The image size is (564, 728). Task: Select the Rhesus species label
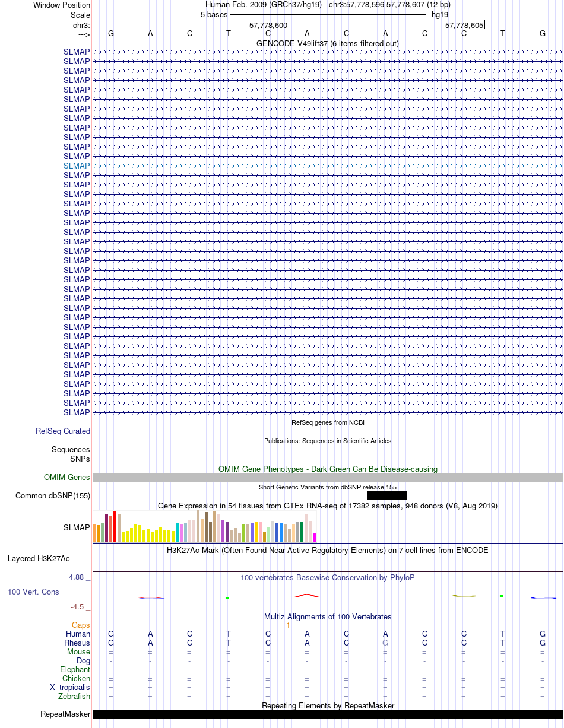pyautogui.click(x=77, y=643)
